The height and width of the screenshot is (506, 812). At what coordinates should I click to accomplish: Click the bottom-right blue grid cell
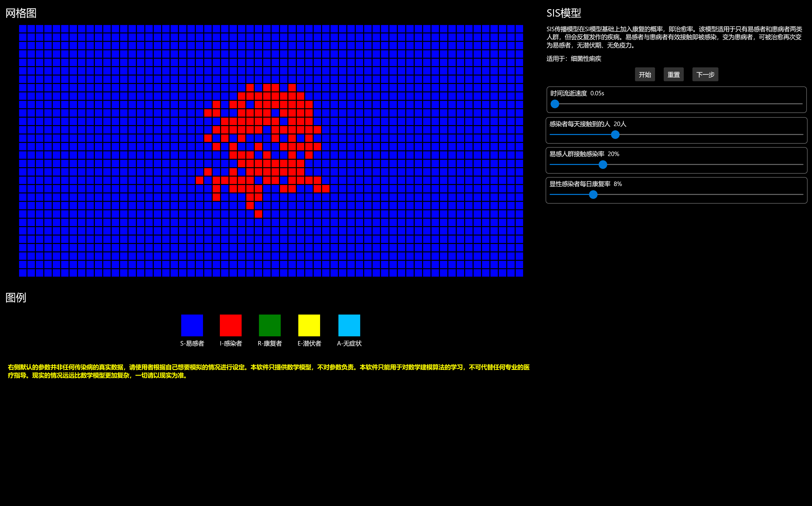519,273
